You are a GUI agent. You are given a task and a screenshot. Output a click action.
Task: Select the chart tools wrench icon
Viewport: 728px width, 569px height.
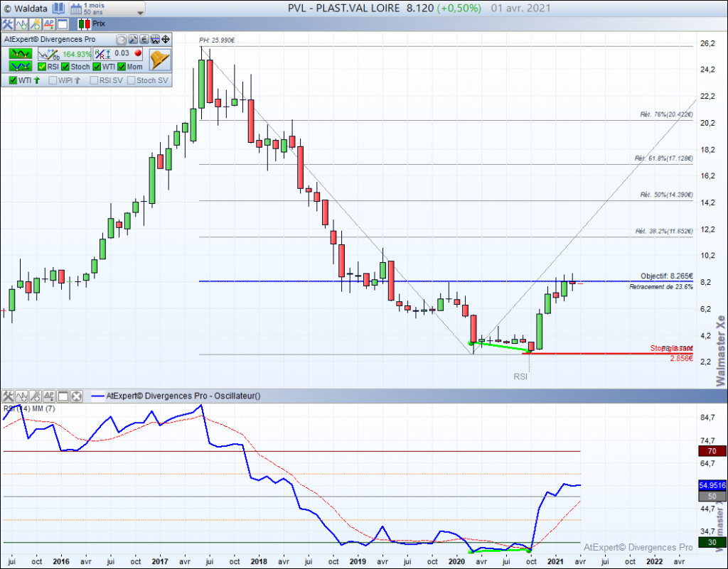tap(6, 23)
